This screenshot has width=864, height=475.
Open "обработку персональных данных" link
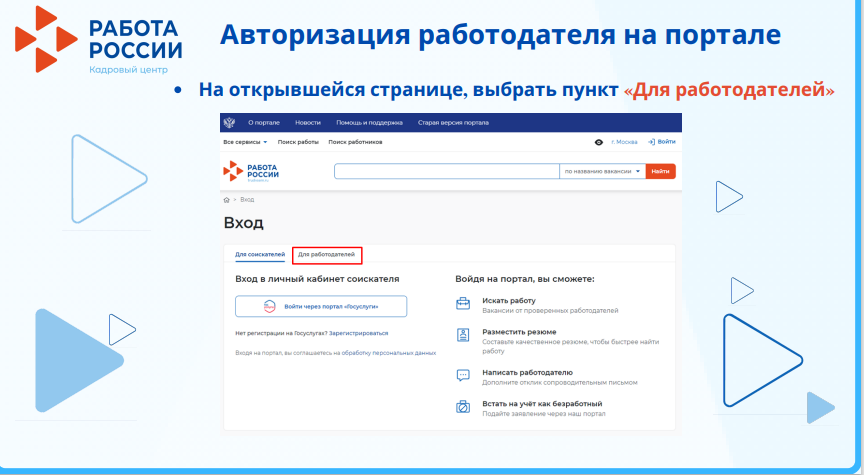tap(389, 353)
